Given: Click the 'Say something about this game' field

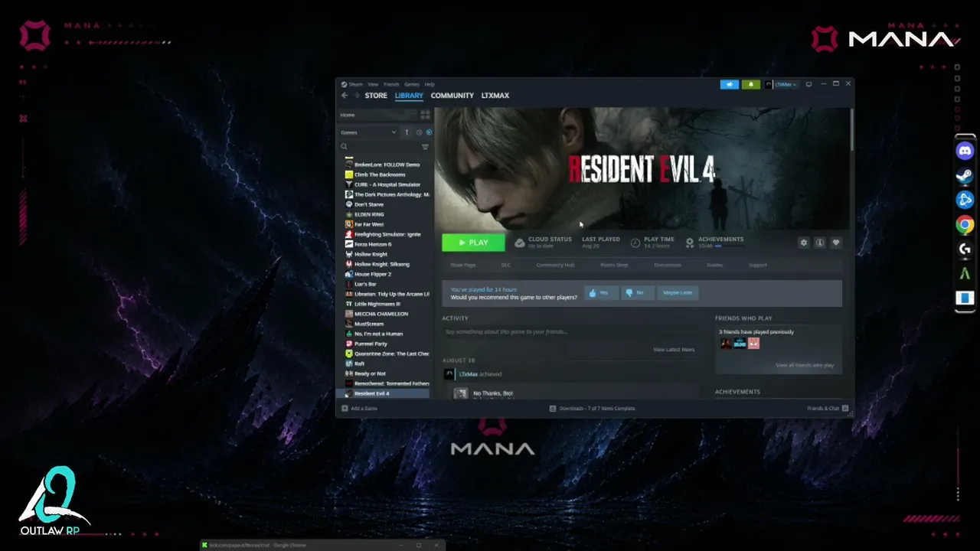Looking at the screenshot, I should coord(570,332).
